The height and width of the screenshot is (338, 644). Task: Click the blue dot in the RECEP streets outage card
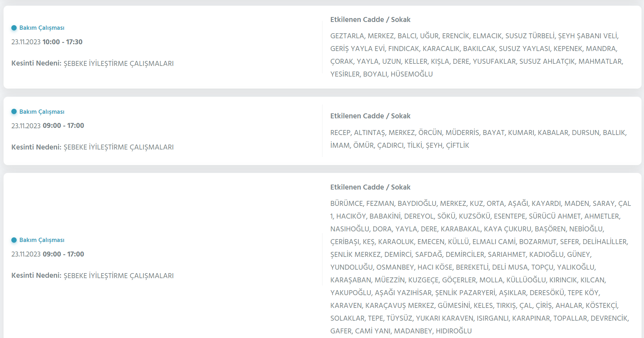pyautogui.click(x=14, y=112)
